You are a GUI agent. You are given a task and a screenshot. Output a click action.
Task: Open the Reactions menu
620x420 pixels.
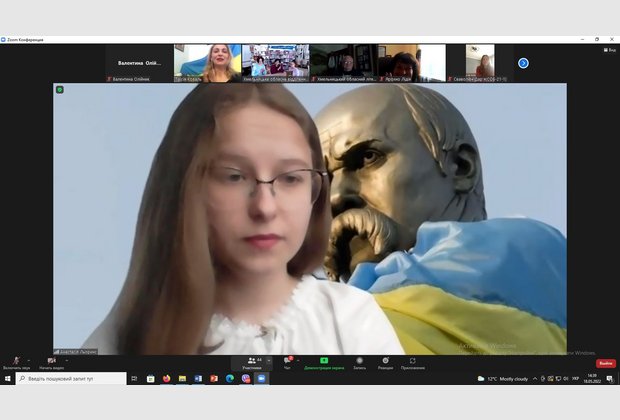click(385, 362)
